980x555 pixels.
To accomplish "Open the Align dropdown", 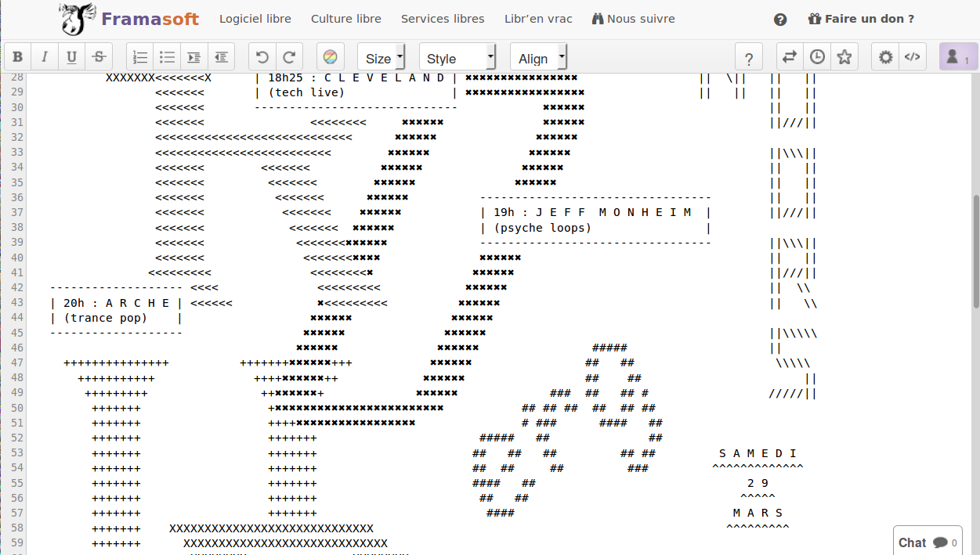I will click(x=538, y=58).
